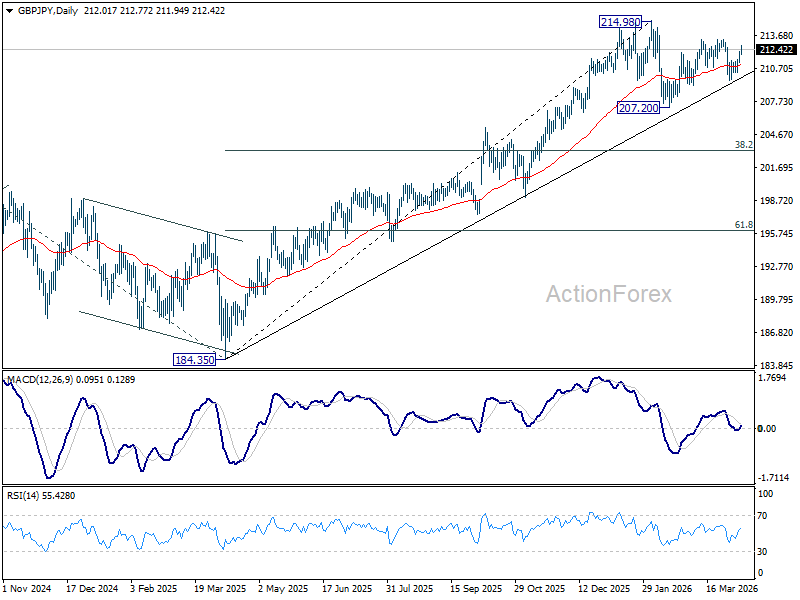Select the 184.350 price low label
This screenshot has height=600, width=800.
click(x=194, y=360)
